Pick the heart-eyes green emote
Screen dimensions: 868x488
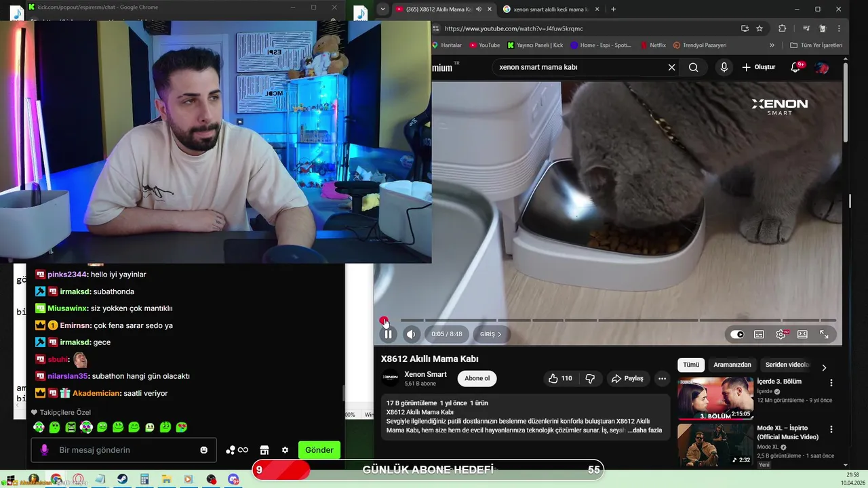coord(182,427)
